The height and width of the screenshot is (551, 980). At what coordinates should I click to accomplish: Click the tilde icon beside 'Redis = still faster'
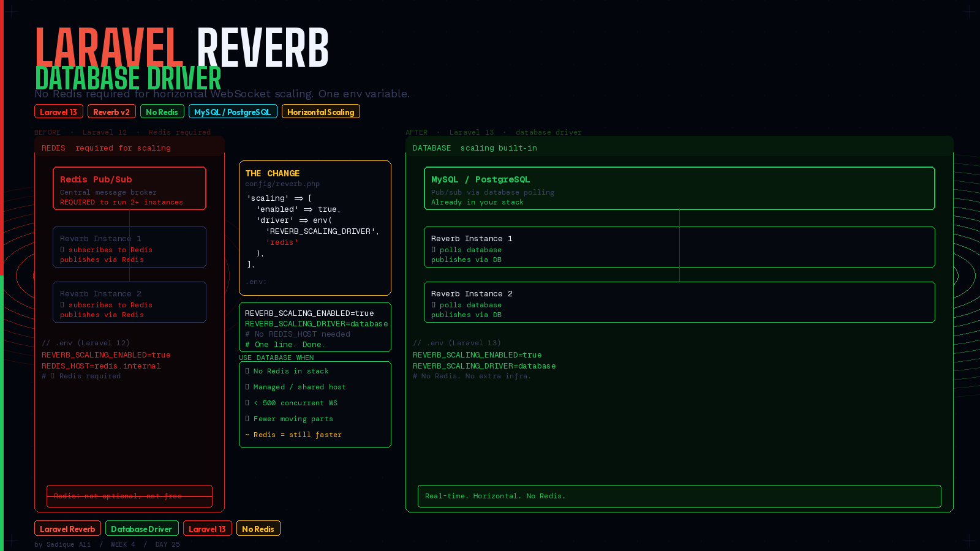coord(247,435)
